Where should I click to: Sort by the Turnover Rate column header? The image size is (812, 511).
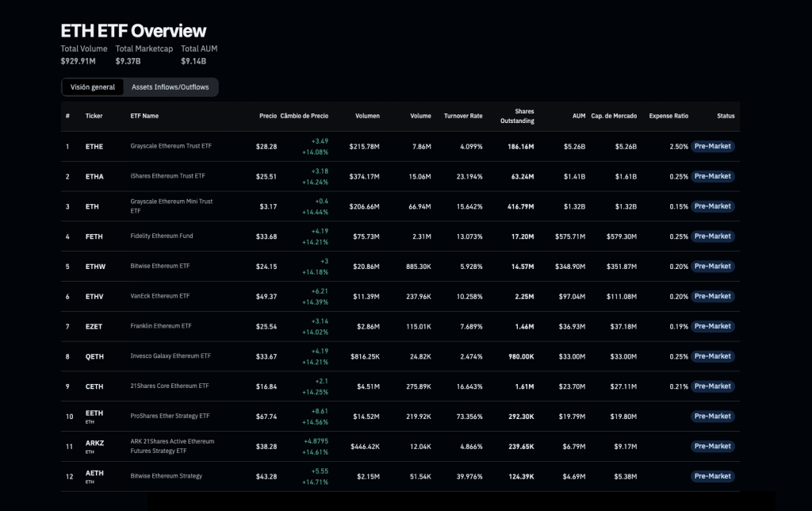(462, 116)
